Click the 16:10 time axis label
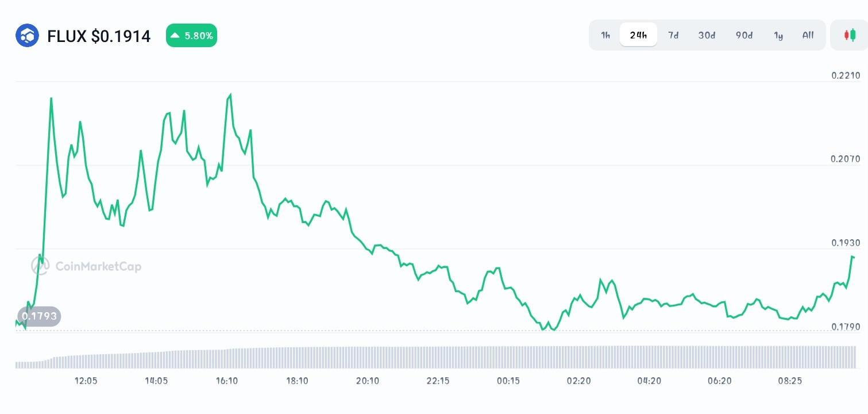This screenshot has height=414, width=868. (x=227, y=381)
